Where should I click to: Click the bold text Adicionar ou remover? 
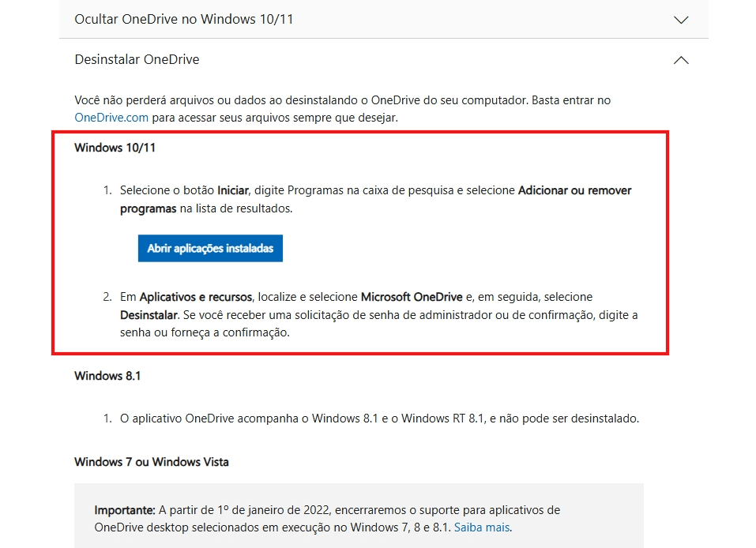(575, 190)
